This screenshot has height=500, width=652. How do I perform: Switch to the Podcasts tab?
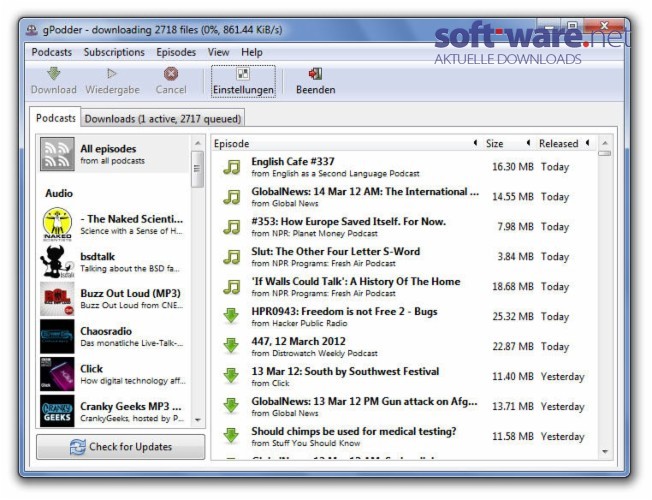(55, 118)
